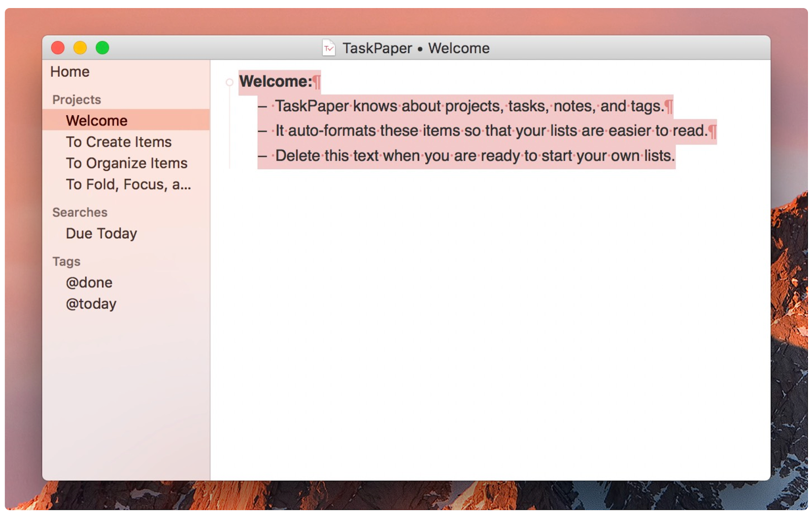The height and width of the screenshot is (515, 812).
Task: Click the Searches section header
Action: [80, 212]
